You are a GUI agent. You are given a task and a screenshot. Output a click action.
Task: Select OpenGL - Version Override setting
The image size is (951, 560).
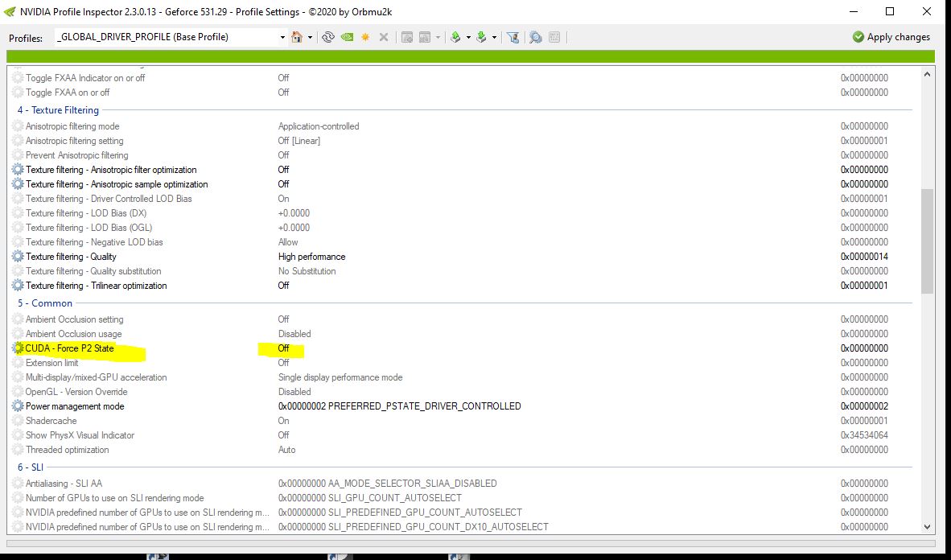tap(76, 392)
